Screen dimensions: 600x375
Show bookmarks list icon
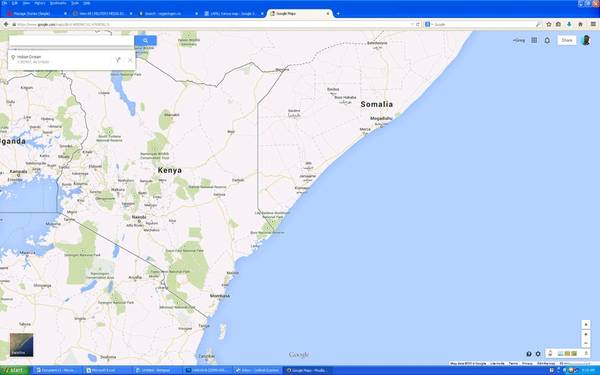pyautogui.click(x=558, y=24)
